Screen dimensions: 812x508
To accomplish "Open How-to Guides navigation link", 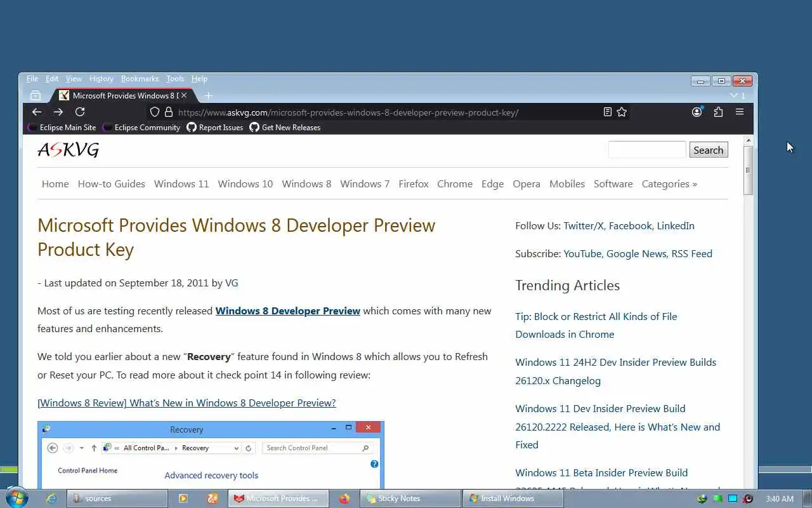I will tap(112, 184).
